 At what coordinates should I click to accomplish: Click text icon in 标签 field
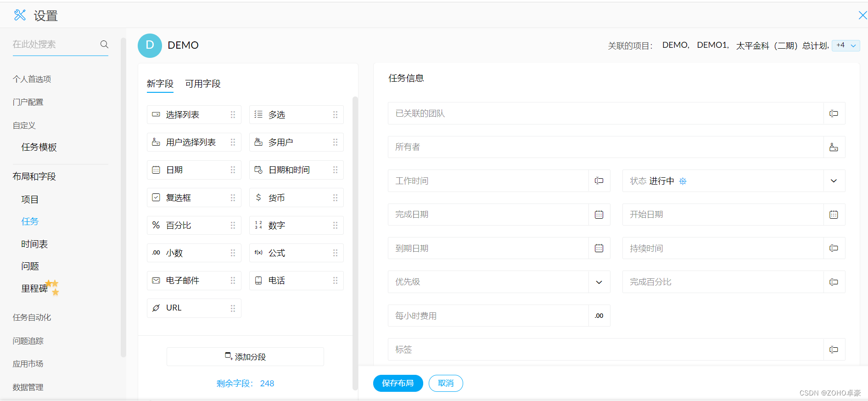834,350
